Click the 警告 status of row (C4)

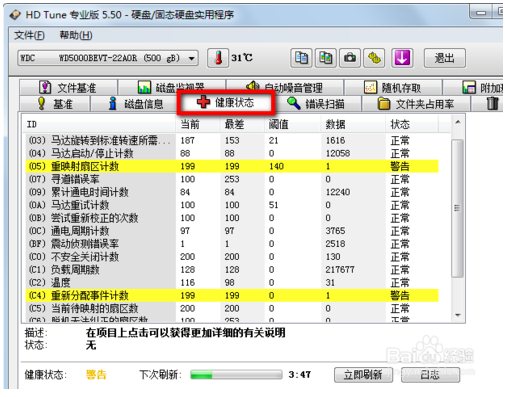pos(400,295)
